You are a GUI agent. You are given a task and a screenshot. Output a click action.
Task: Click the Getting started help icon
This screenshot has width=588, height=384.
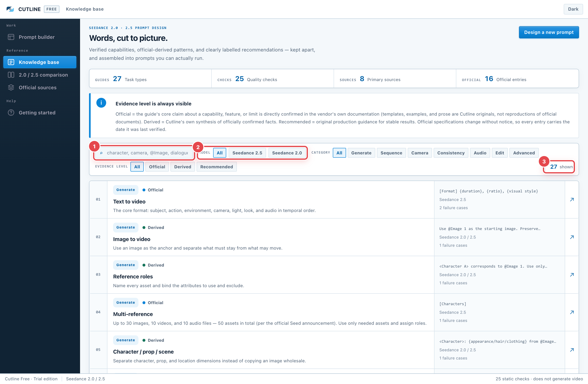11,113
